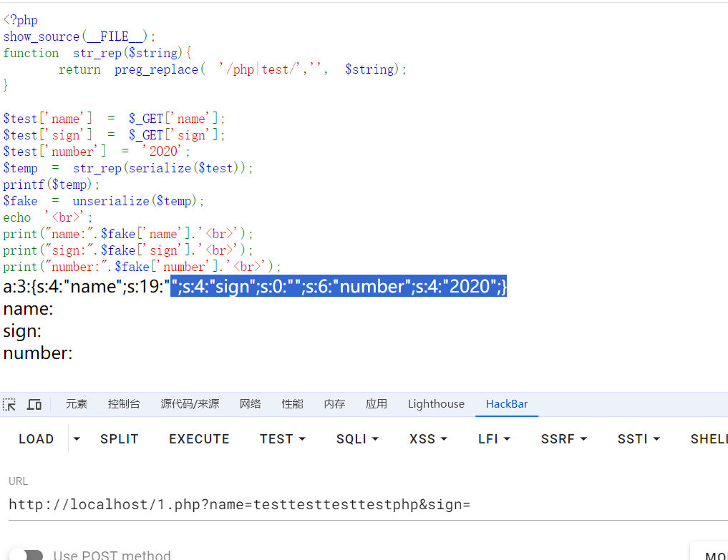Viewport: 728px width, 560px height.
Task: Select the Lighthouse tab
Action: click(x=436, y=404)
